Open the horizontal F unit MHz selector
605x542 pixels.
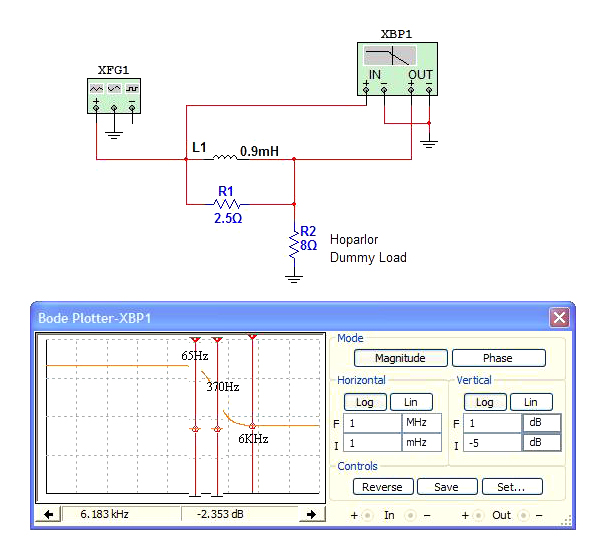click(x=420, y=423)
